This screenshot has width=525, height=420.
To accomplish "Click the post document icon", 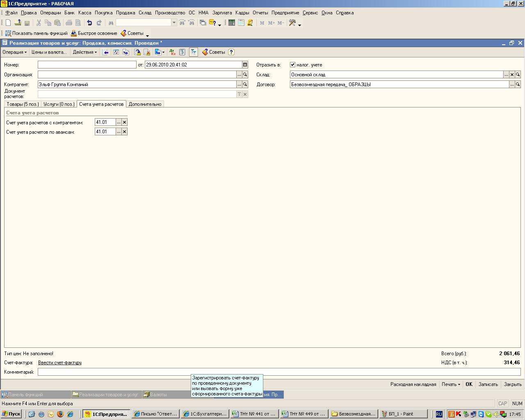I will coord(137,52).
